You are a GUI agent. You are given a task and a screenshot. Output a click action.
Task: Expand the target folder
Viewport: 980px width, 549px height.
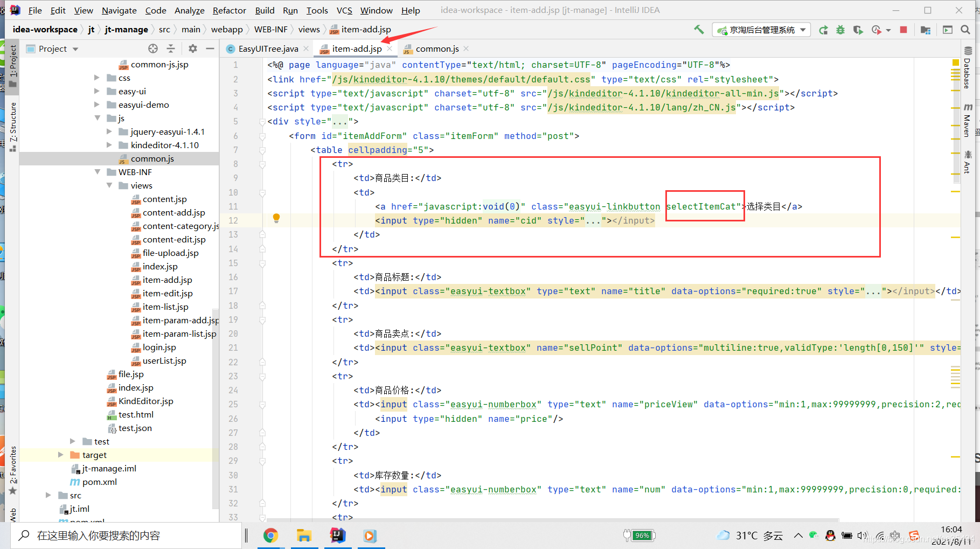[61, 455]
